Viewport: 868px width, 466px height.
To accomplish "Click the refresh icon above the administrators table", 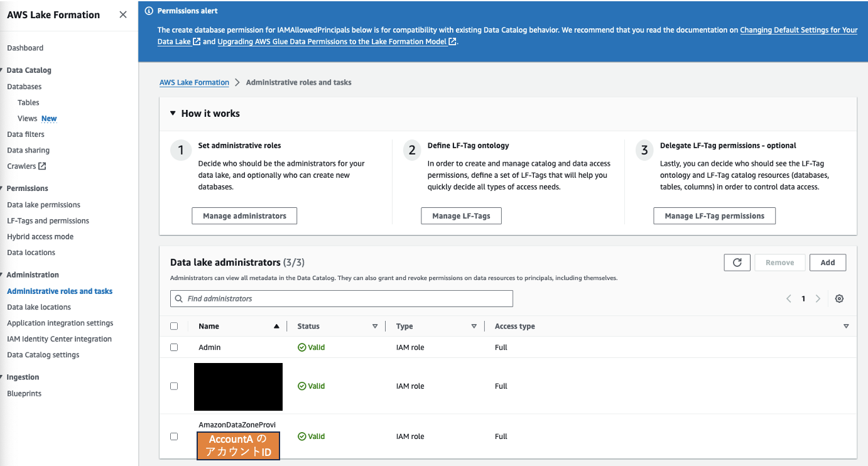I will 737,262.
